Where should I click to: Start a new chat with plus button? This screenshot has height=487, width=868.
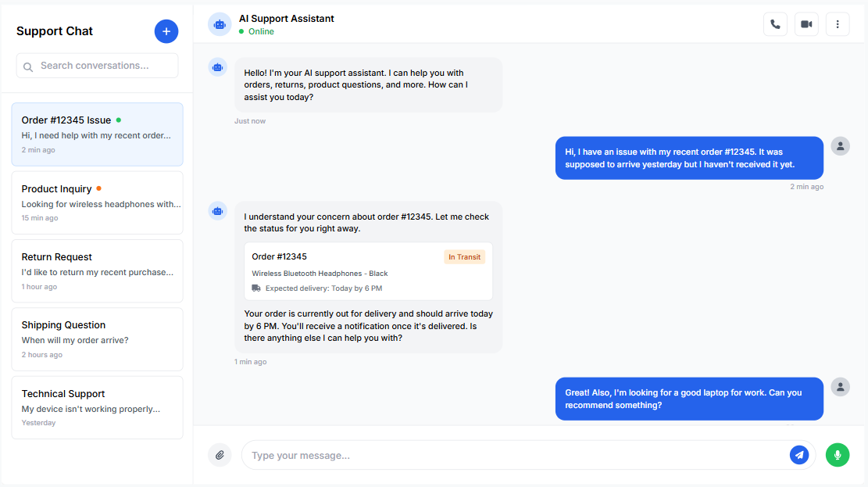click(x=166, y=31)
